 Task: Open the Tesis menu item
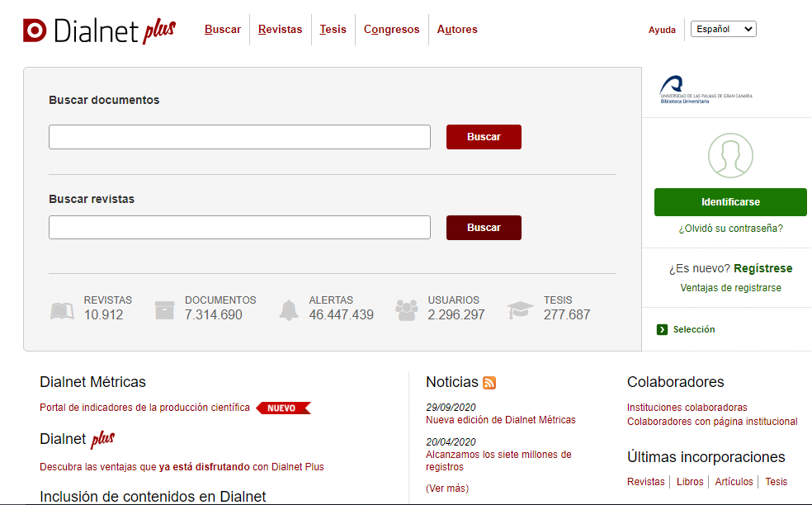(333, 30)
